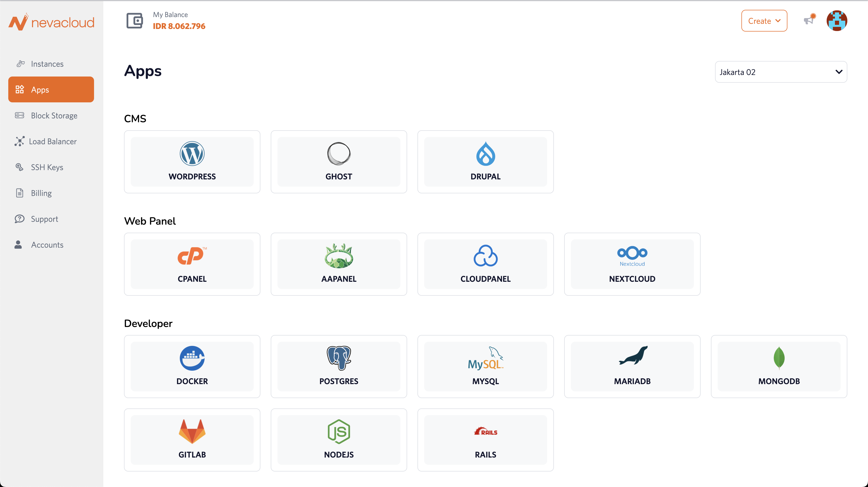The image size is (868, 487).
Task: Click the DRUPAL card label
Action: point(486,176)
